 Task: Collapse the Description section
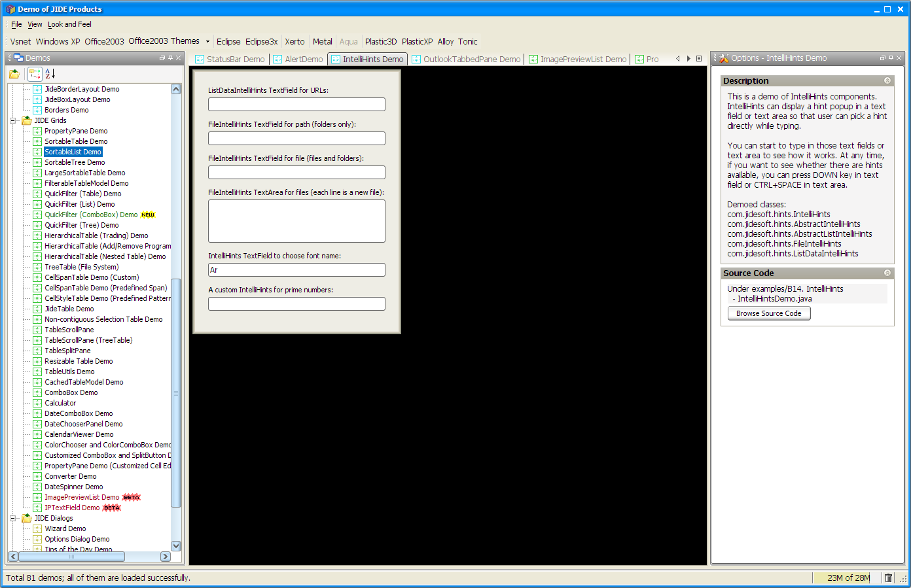point(887,80)
